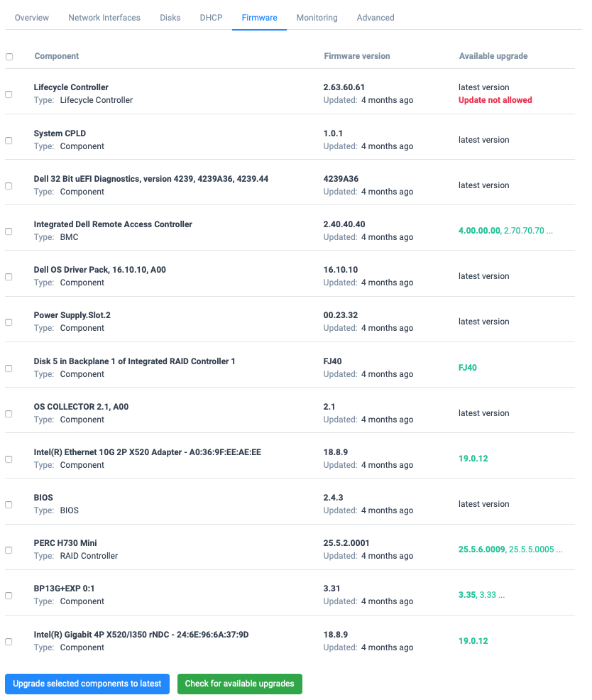
Task: Expand more versions ellipsis for BP13G+EXP
Action: (x=502, y=595)
